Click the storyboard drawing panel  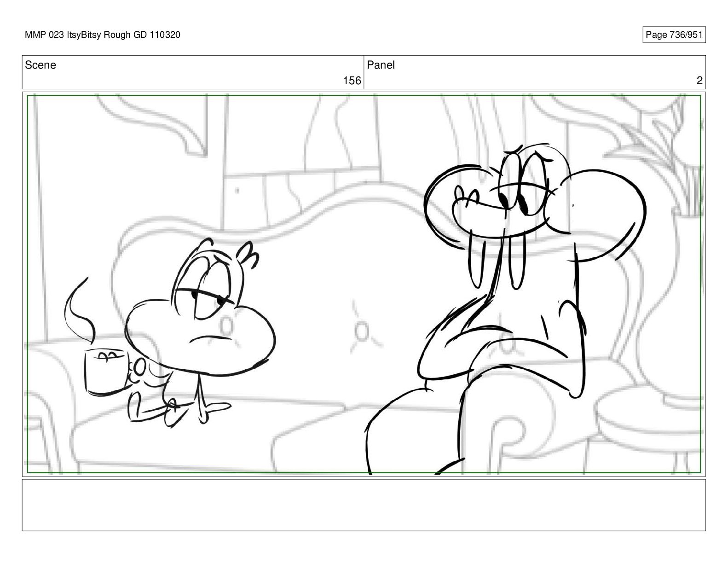tap(364, 284)
